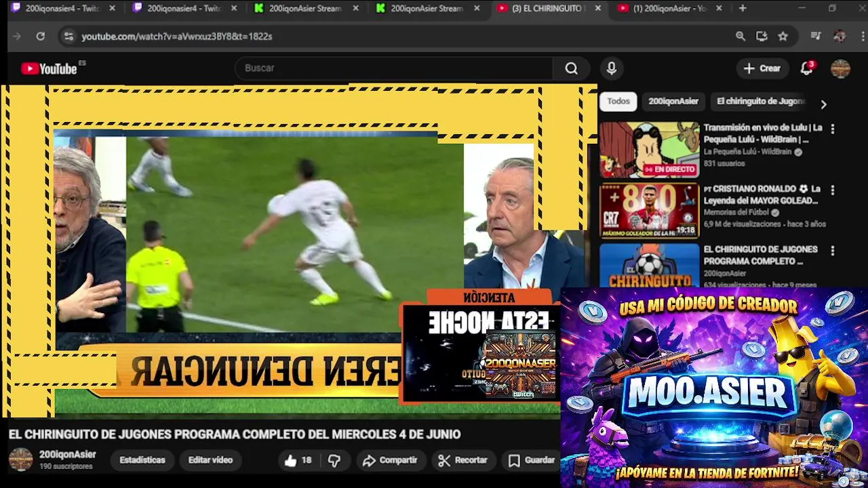
Task: Reload the page with the refresh icon
Action: (x=40, y=37)
